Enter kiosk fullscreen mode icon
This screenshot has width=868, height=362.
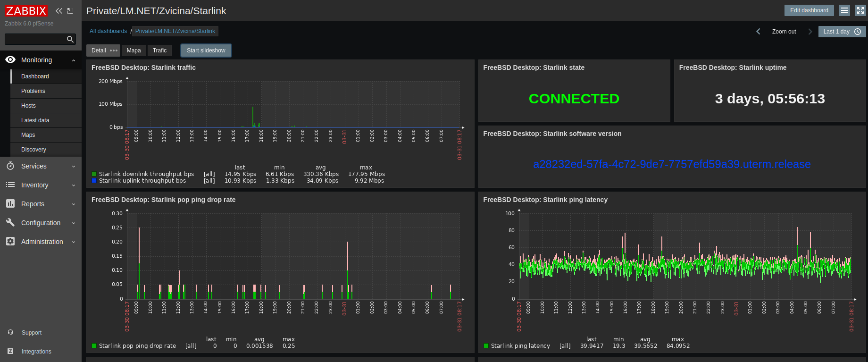[860, 10]
